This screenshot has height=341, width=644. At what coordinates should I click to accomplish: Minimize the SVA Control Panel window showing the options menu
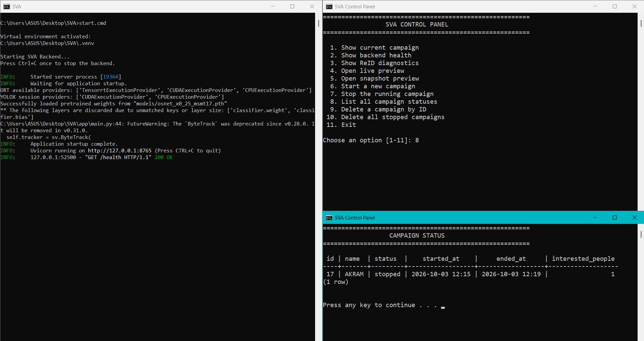click(595, 6)
